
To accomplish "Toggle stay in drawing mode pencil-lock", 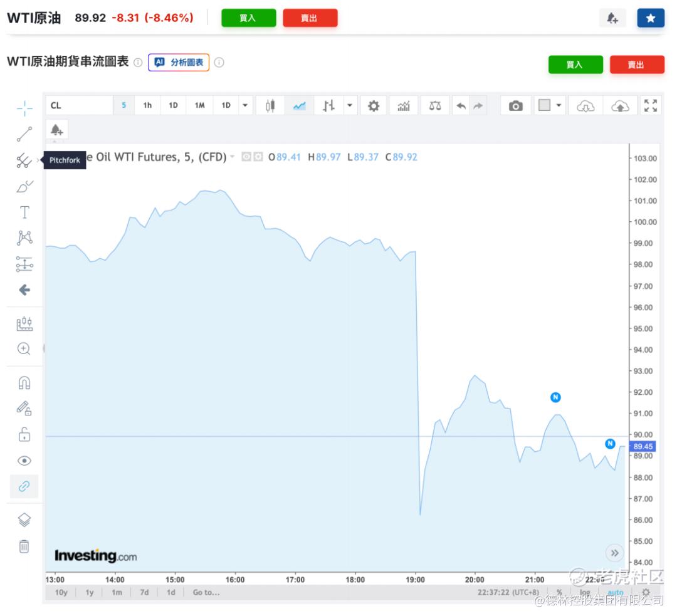I will point(24,409).
